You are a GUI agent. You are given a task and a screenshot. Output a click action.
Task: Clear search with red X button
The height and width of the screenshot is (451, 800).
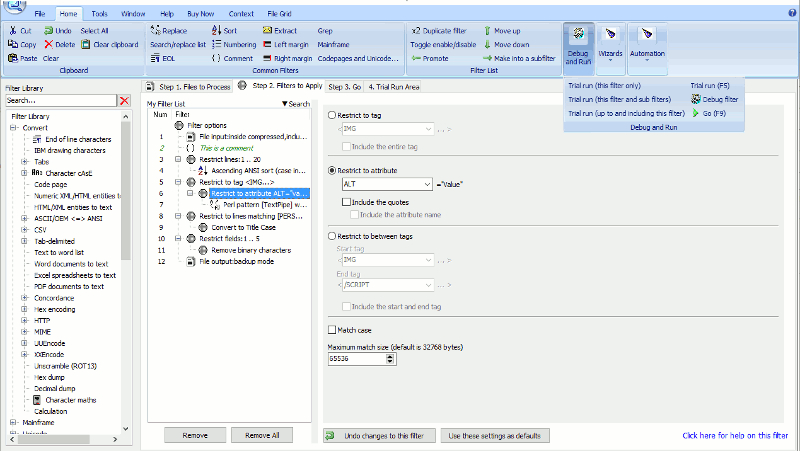pyautogui.click(x=124, y=101)
